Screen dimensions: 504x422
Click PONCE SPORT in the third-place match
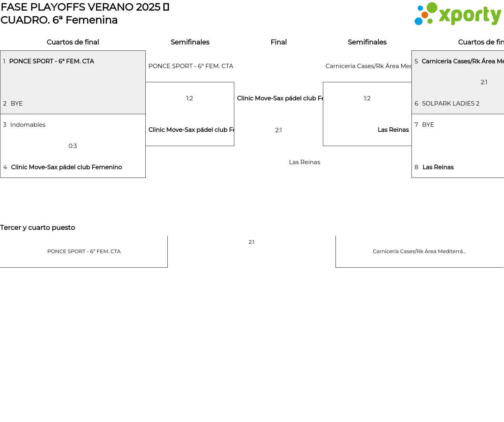[84, 252]
